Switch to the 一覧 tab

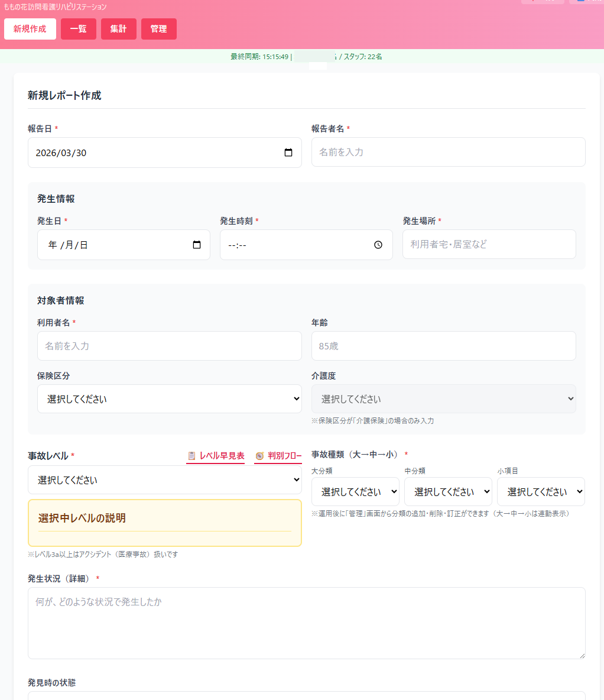coord(79,29)
